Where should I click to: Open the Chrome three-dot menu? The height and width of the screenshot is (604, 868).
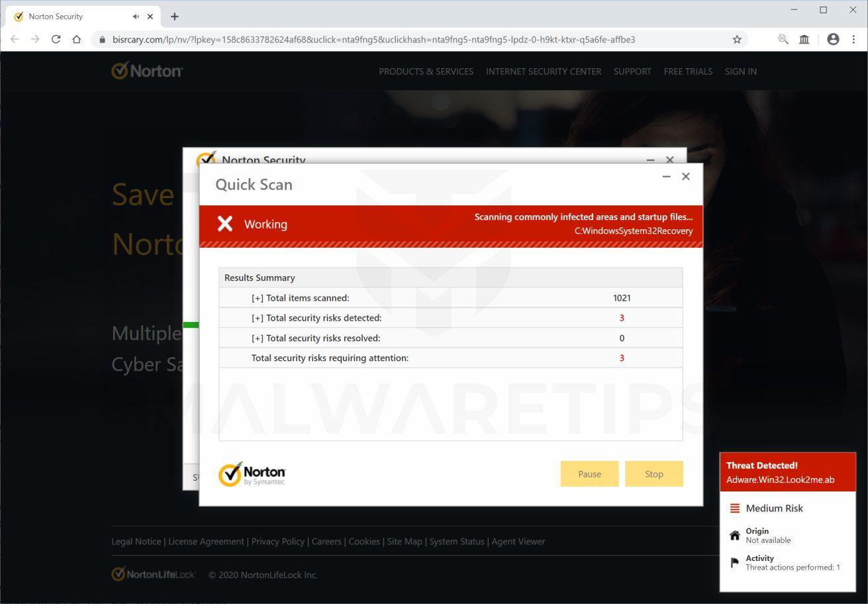(x=853, y=40)
